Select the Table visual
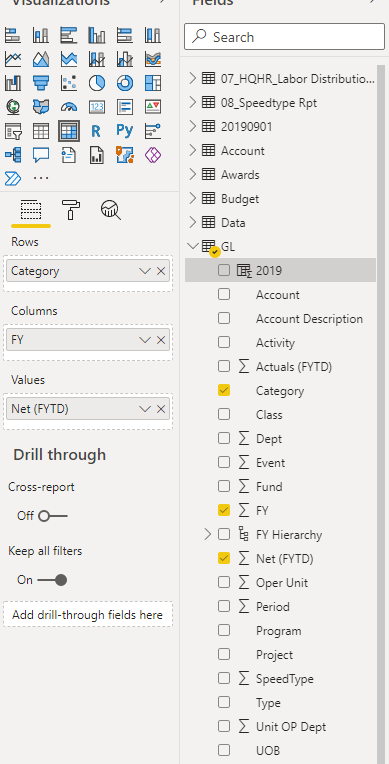This screenshot has height=764, width=389. click(41, 131)
